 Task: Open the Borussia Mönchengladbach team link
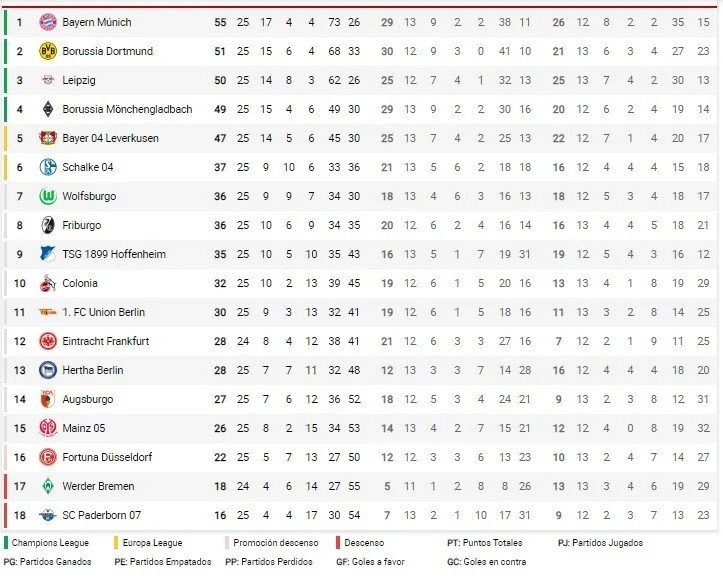click(127, 109)
